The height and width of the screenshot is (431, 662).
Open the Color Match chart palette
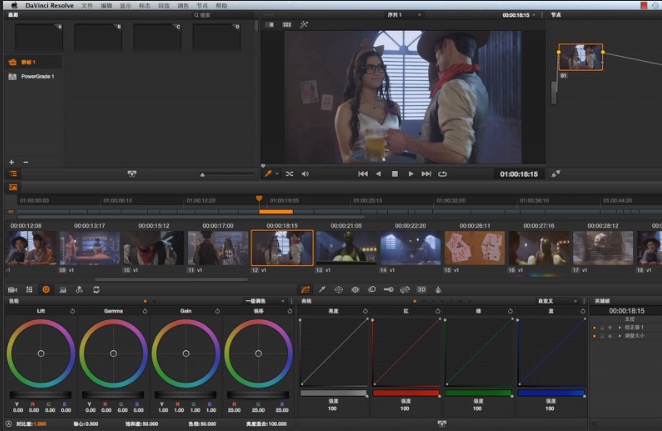29,290
